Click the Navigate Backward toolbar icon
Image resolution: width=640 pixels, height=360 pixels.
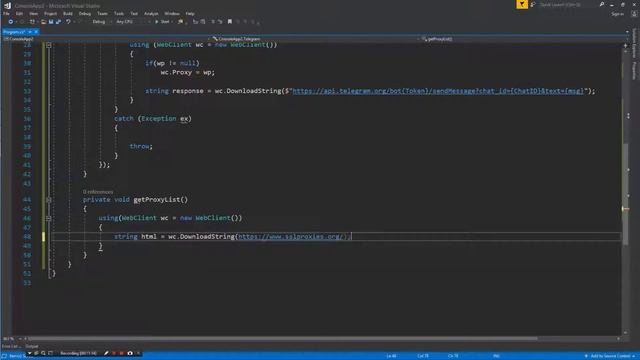(11, 22)
